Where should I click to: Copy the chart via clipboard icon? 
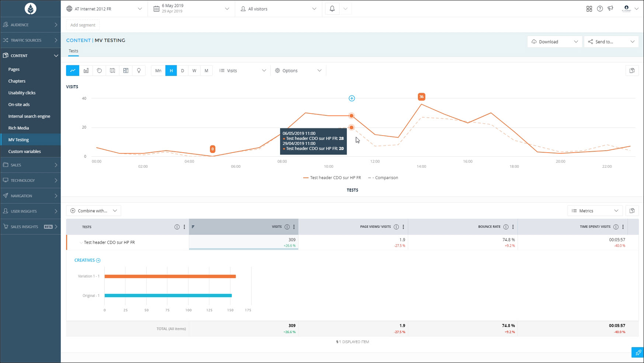tap(632, 70)
